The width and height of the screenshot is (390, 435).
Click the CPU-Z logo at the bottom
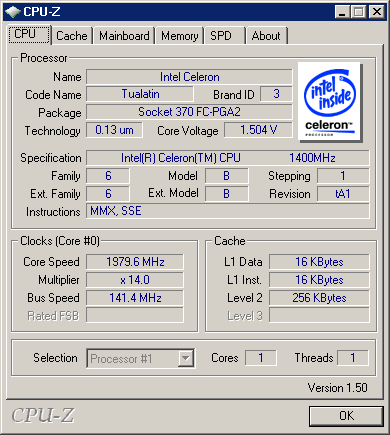(x=43, y=415)
